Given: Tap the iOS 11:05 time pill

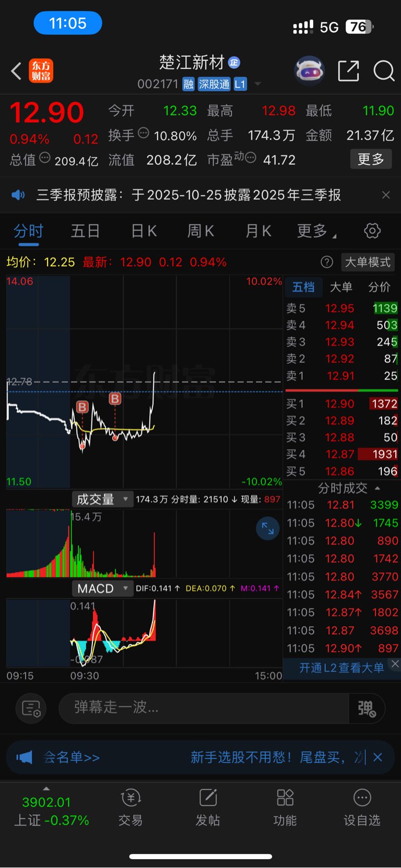Looking at the screenshot, I should point(68,23).
